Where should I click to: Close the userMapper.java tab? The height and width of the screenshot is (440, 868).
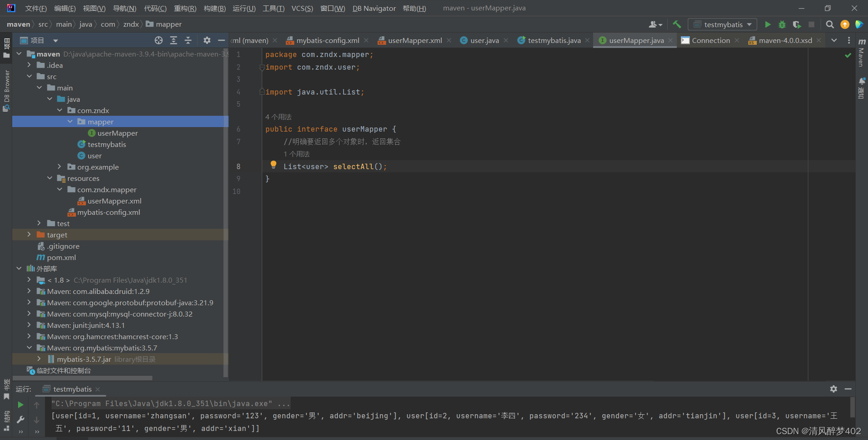670,40
